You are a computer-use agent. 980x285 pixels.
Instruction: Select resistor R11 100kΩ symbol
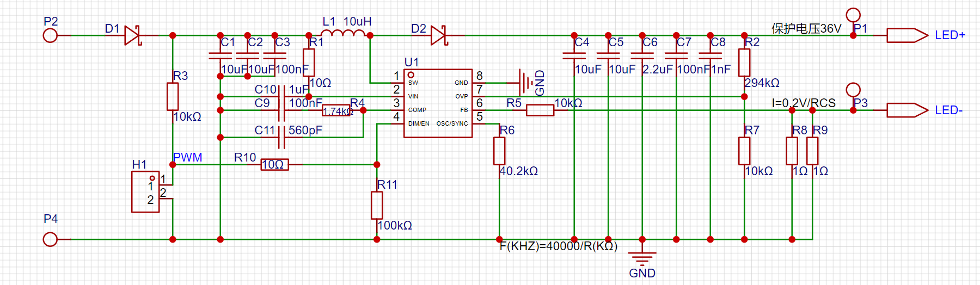click(377, 205)
